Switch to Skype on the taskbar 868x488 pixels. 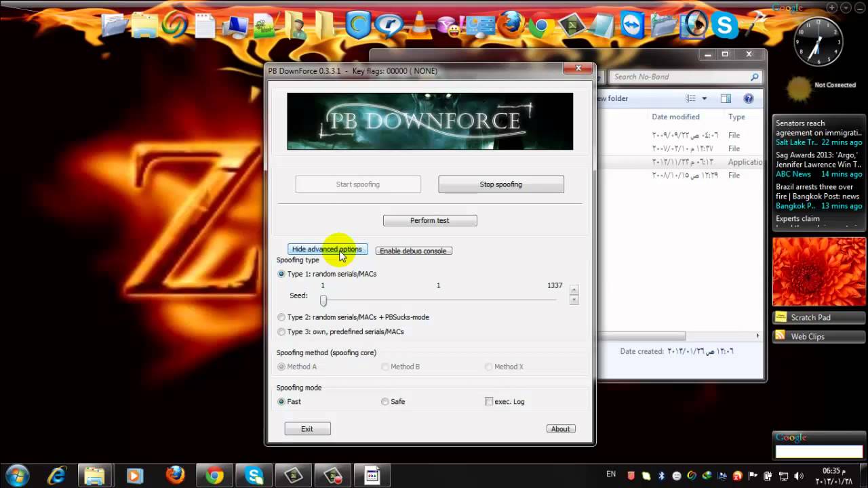(254, 475)
